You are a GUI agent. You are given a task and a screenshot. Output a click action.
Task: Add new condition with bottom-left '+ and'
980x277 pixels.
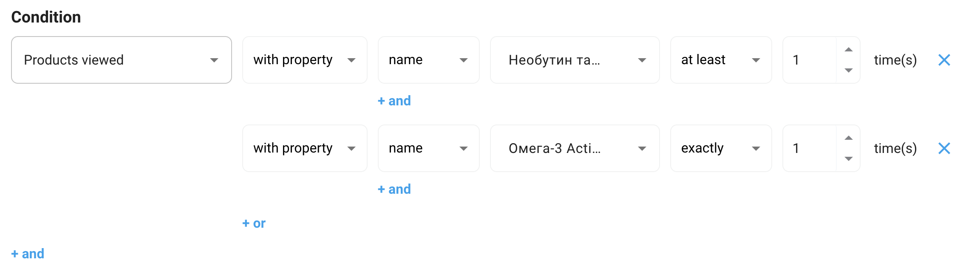click(28, 254)
